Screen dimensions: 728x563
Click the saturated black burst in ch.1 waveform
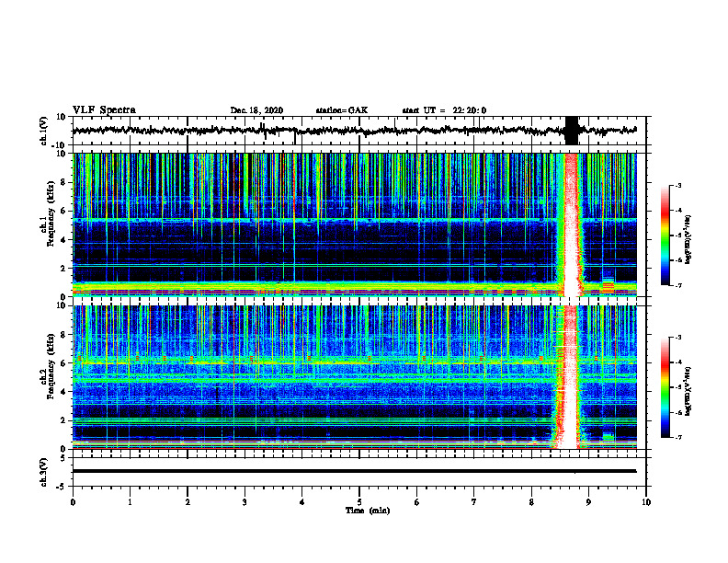click(x=571, y=131)
